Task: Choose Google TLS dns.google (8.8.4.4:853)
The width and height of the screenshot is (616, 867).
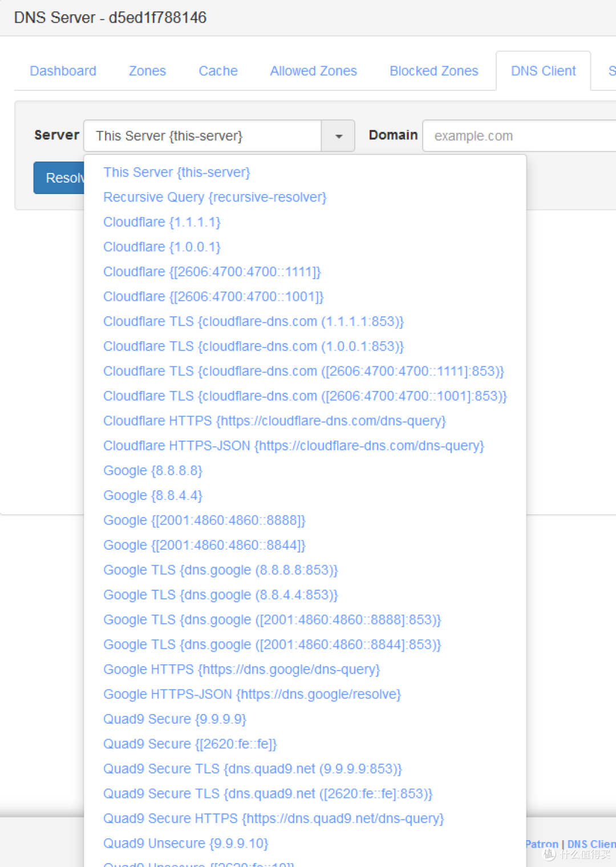Action: coord(220,595)
